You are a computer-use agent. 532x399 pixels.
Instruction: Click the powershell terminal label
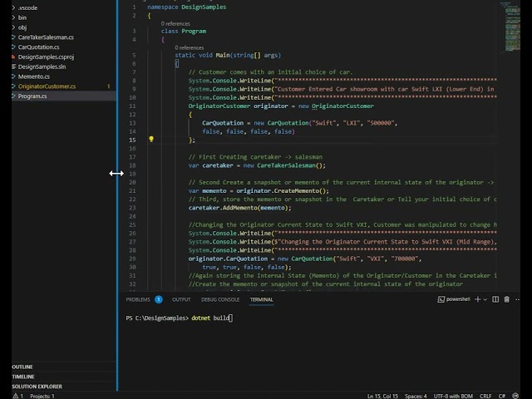(454, 299)
